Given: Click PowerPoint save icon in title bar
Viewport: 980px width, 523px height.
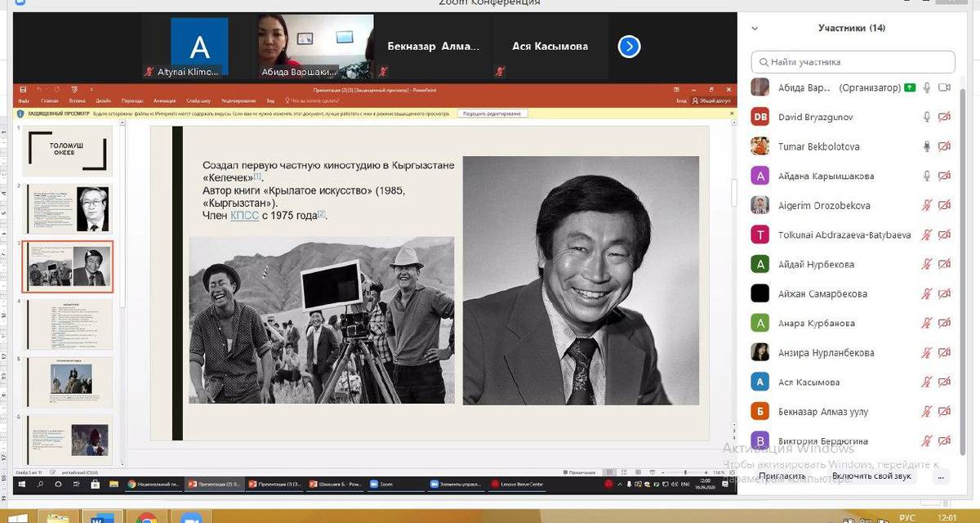Looking at the screenshot, I should point(23,89).
